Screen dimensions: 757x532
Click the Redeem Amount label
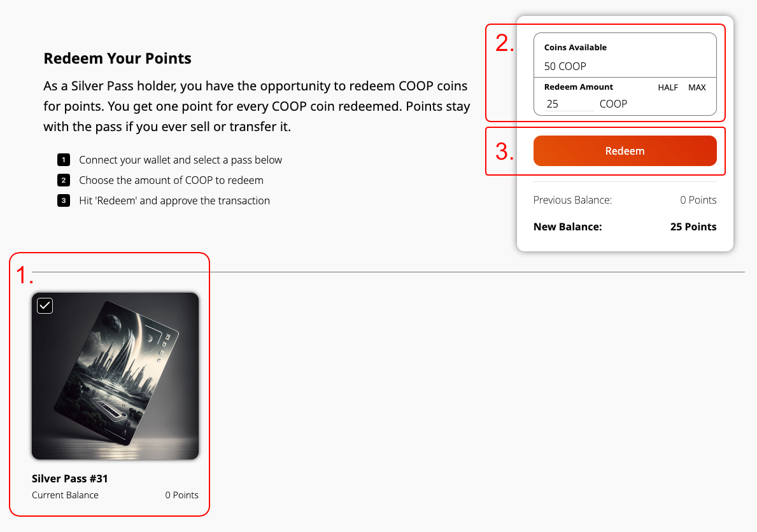[x=578, y=87]
